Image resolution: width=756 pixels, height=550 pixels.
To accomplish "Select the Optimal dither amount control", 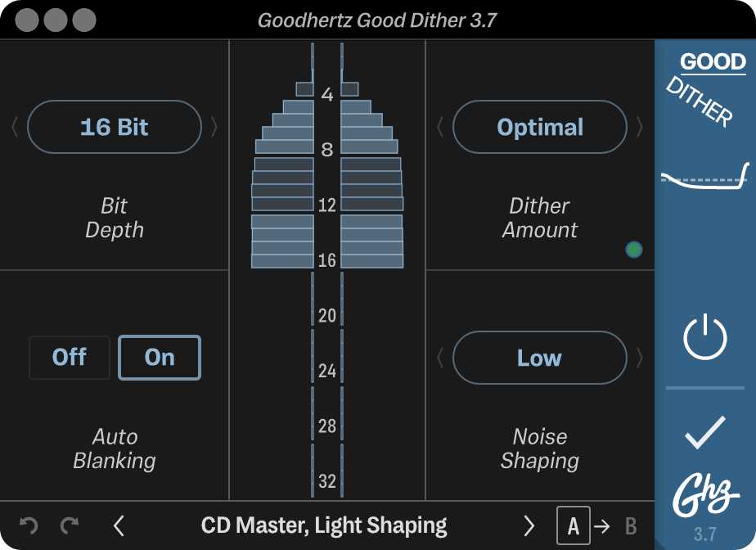I will click(539, 127).
